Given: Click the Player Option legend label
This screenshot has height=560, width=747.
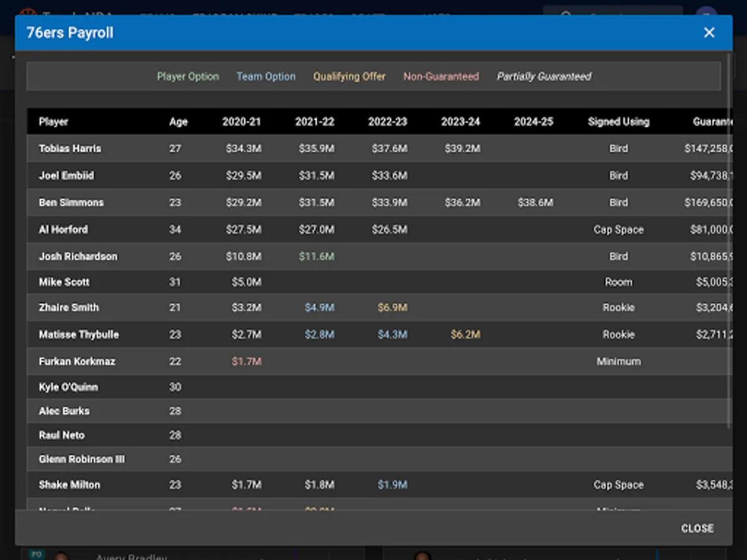Looking at the screenshot, I should [188, 77].
